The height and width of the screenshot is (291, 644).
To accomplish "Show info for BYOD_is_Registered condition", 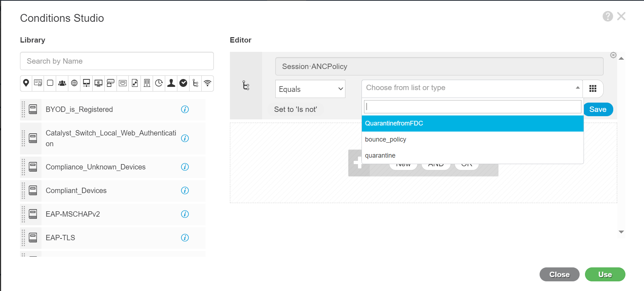I will tap(185, 109).
